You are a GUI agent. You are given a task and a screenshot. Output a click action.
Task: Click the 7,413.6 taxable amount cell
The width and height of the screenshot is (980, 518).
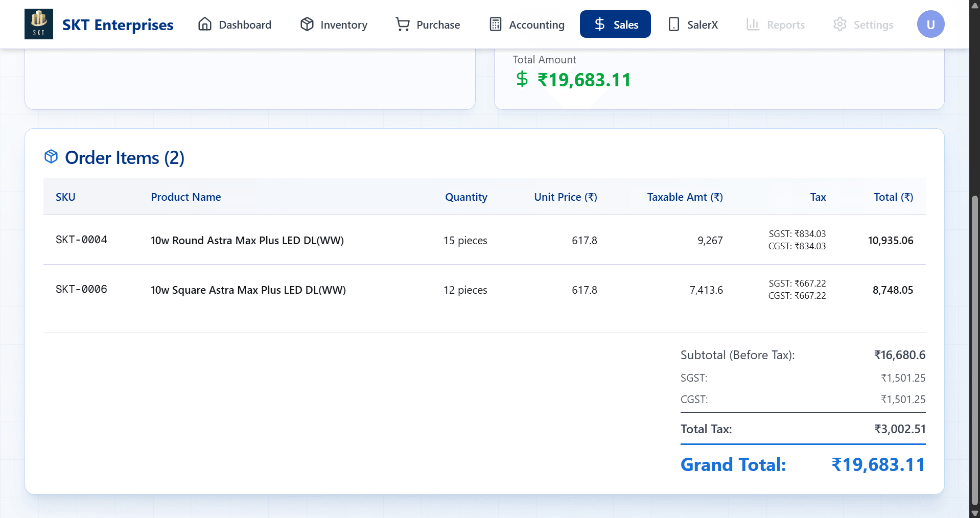point(706,290)
